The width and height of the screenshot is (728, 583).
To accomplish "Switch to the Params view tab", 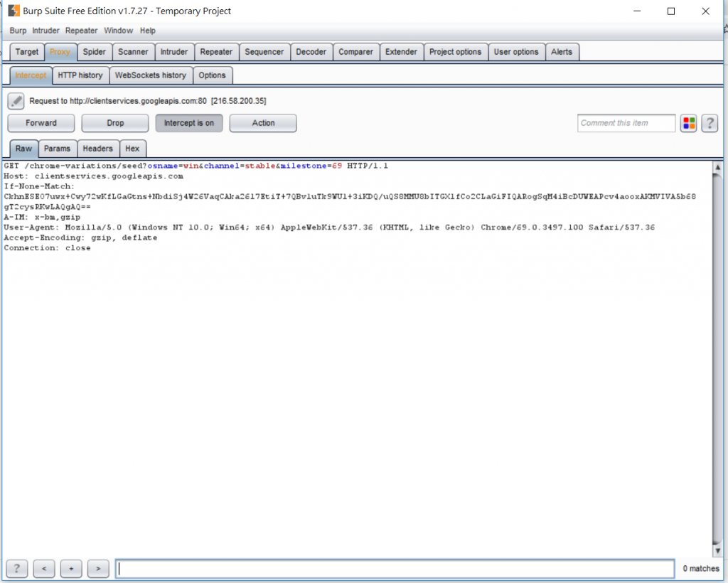I will point(57,149).
